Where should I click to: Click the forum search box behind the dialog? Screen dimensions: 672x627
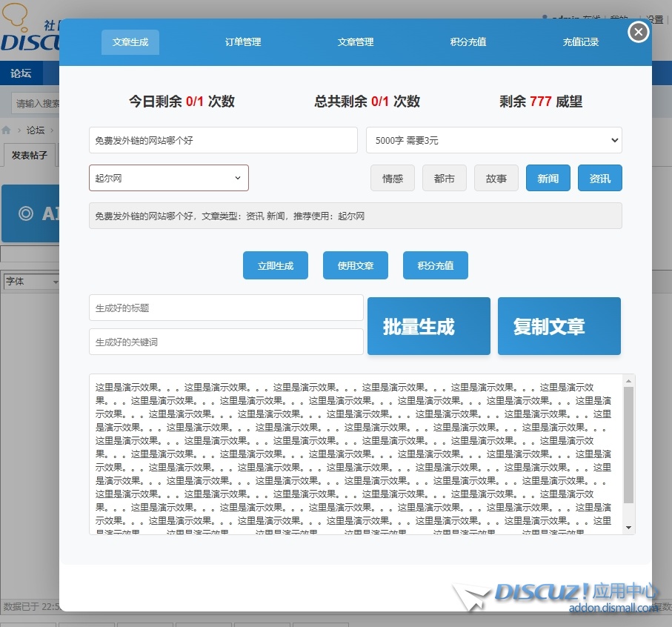pos(36,103)
